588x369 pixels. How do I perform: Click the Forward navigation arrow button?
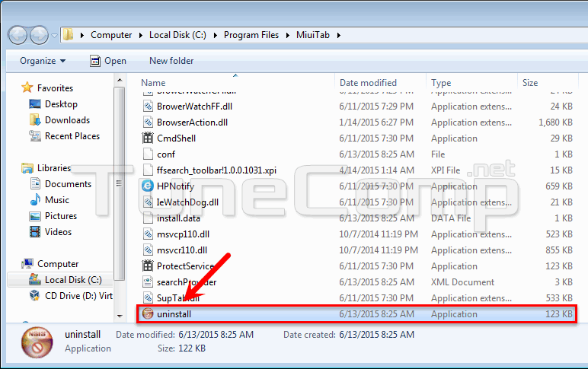click(x=40, y=35)
